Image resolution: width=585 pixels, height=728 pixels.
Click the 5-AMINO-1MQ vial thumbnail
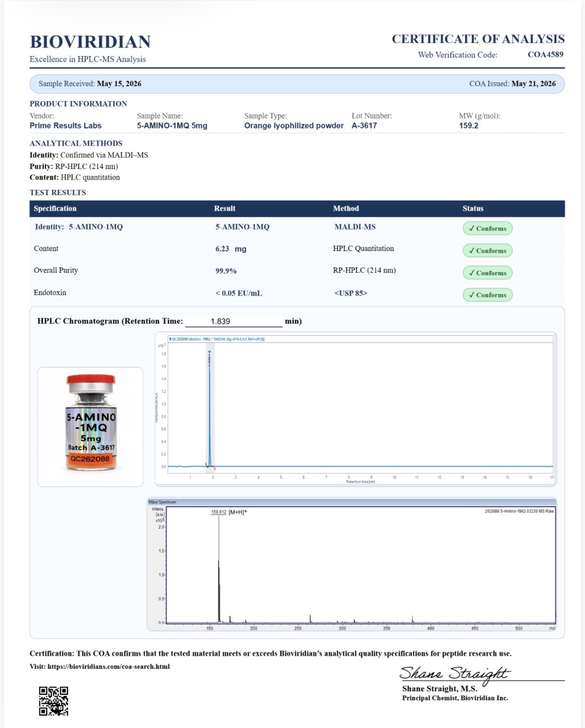[x=90, y=427]
